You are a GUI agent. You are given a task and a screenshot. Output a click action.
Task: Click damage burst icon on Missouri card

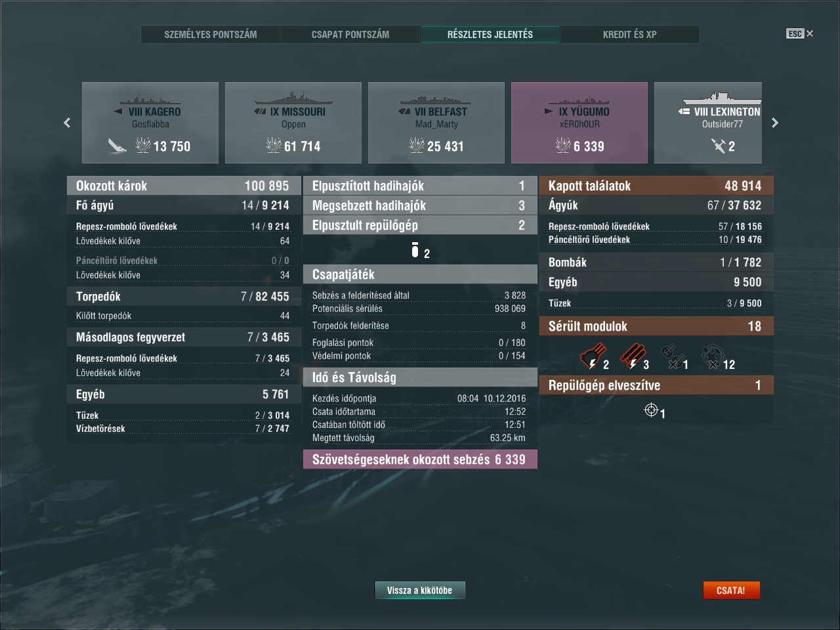pyautogui.click(x=274, y=145)
